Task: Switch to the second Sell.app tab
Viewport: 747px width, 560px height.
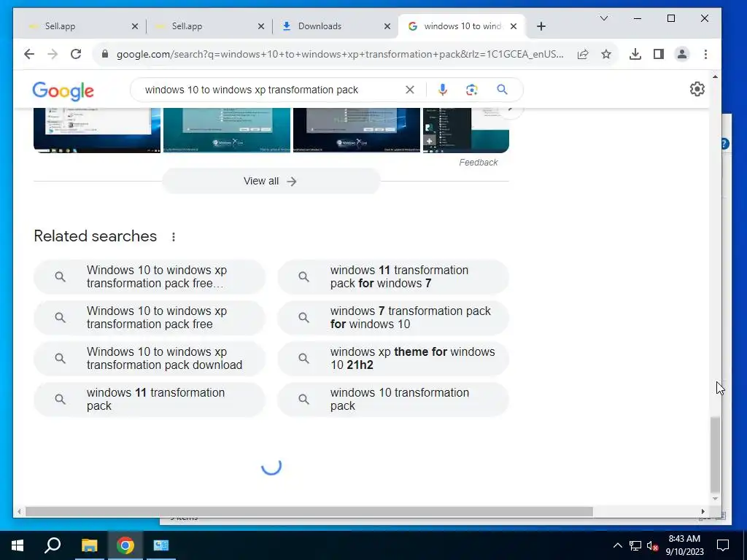Action: click(x=205, y=27)
